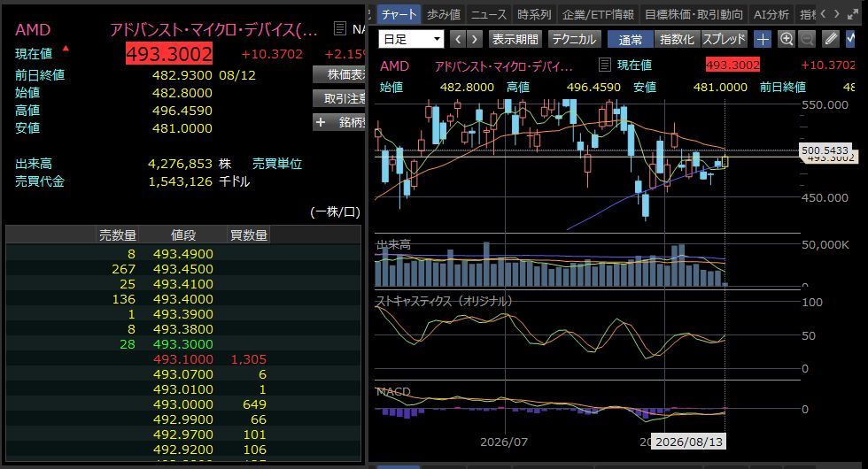
Task: Select bid price 493.0700
Action: [182, 374]
